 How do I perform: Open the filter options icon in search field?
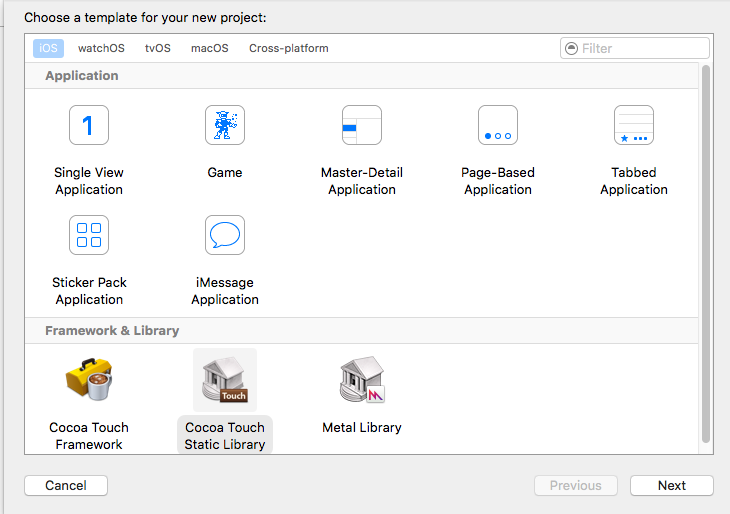click(571, 48)
